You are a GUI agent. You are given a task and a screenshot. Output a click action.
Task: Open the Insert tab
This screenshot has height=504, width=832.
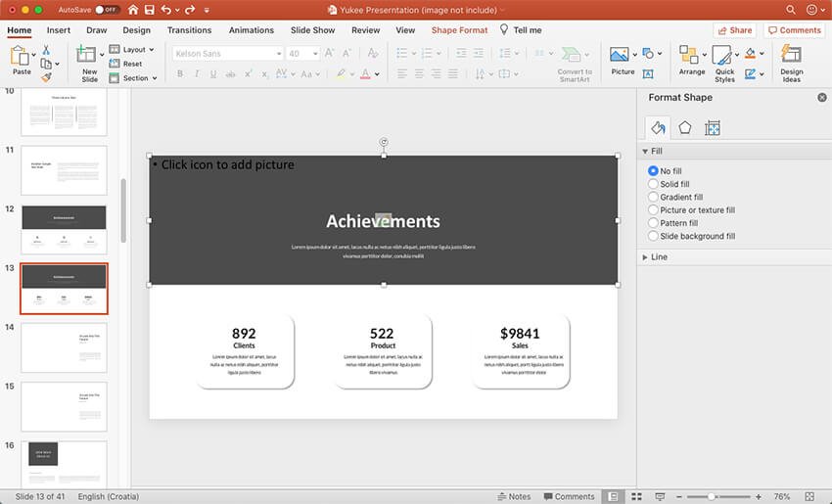(59, 30)
